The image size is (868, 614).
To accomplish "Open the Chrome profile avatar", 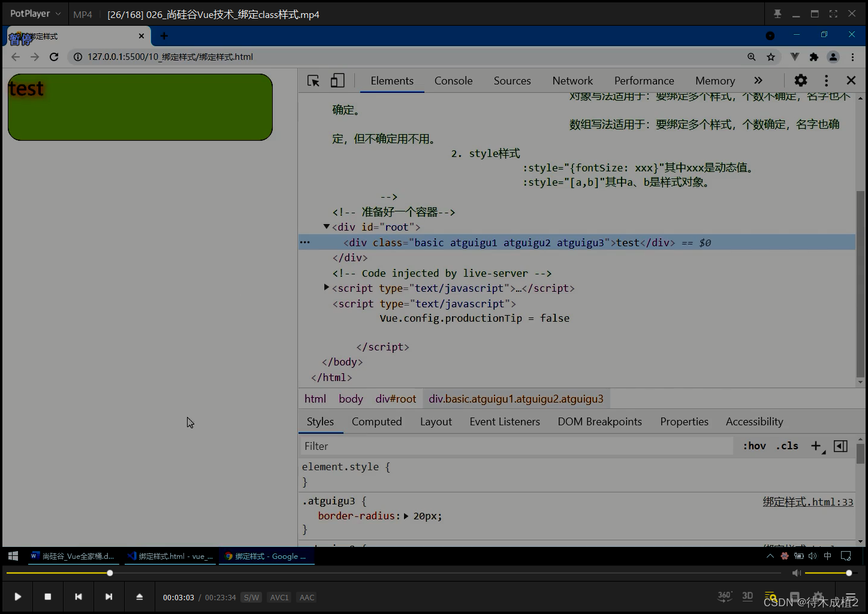I will pyautogui.click(x=833, y=57).
